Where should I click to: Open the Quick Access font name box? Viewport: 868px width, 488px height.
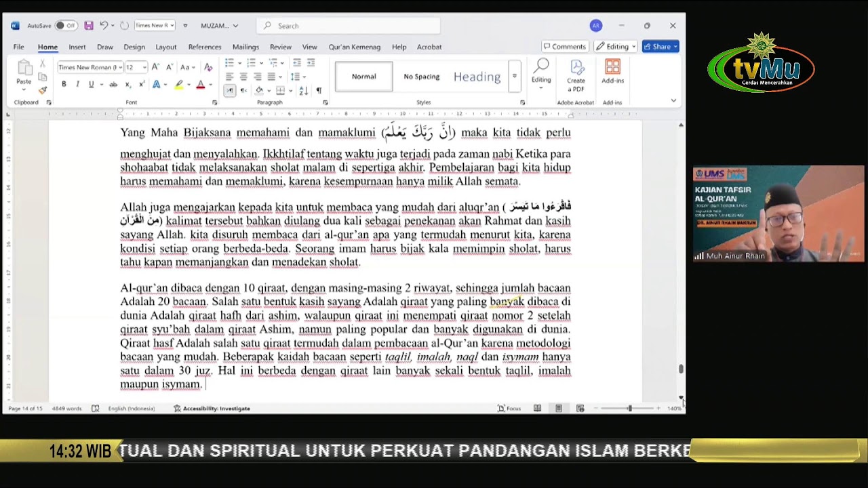pyautogui.click(x=155, y=26)
